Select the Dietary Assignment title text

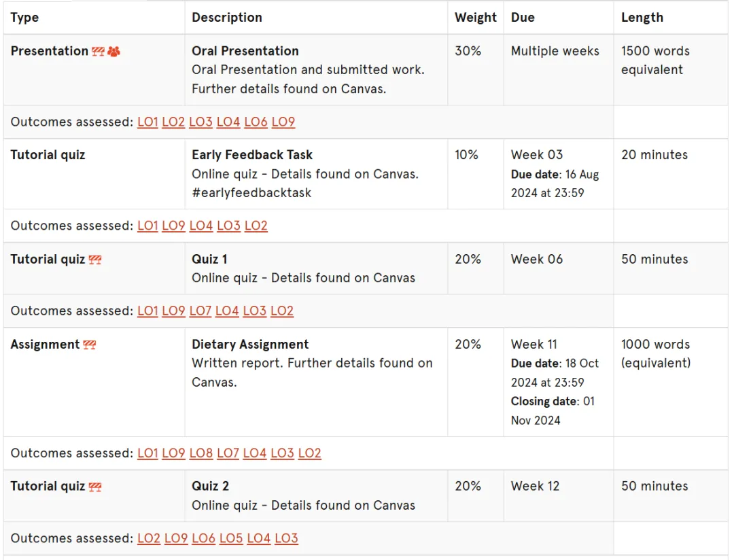pos(250,345)
